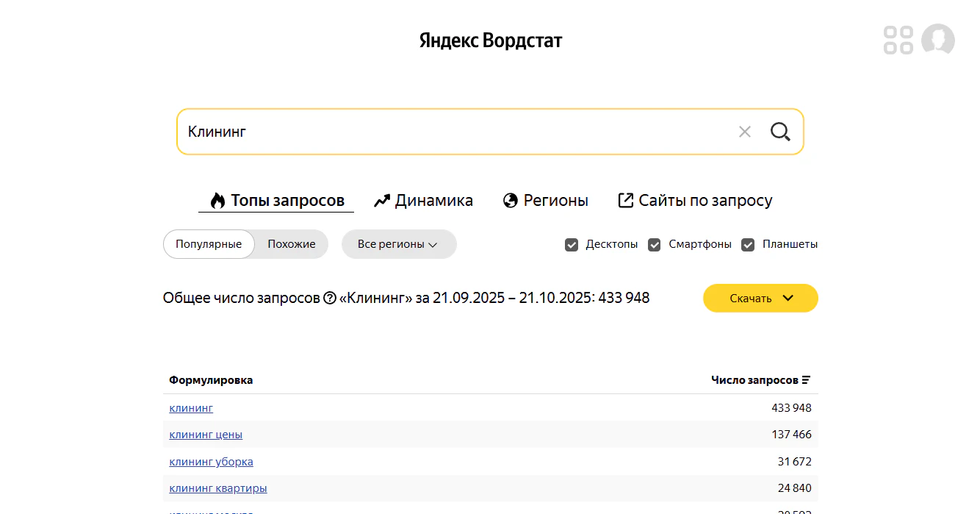Open the клининг цены query link
980x514 pixels.
(x=206, y=435)
